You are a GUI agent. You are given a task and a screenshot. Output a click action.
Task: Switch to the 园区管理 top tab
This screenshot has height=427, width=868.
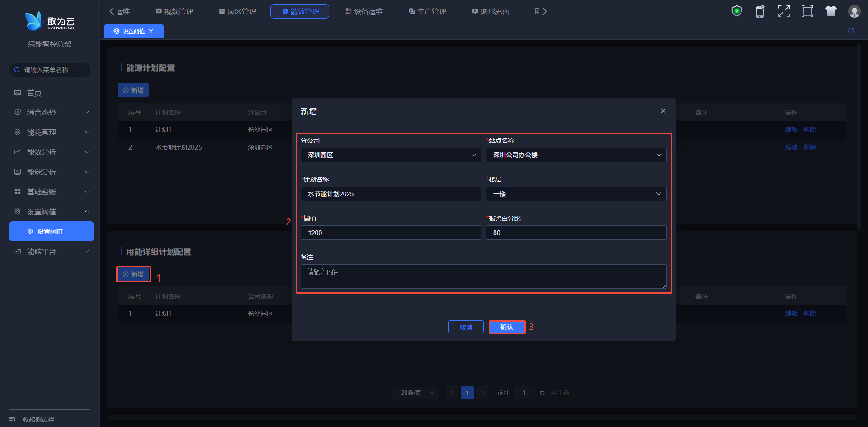[238, 11]
